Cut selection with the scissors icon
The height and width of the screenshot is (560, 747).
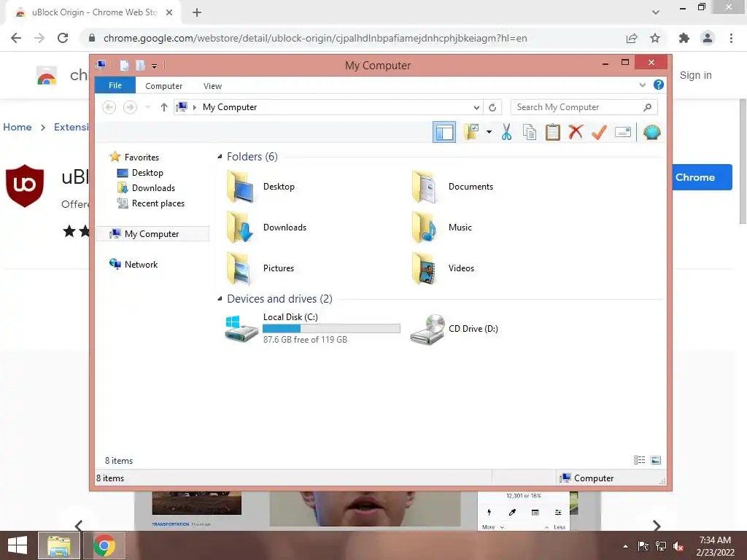(x=506, y=132)
